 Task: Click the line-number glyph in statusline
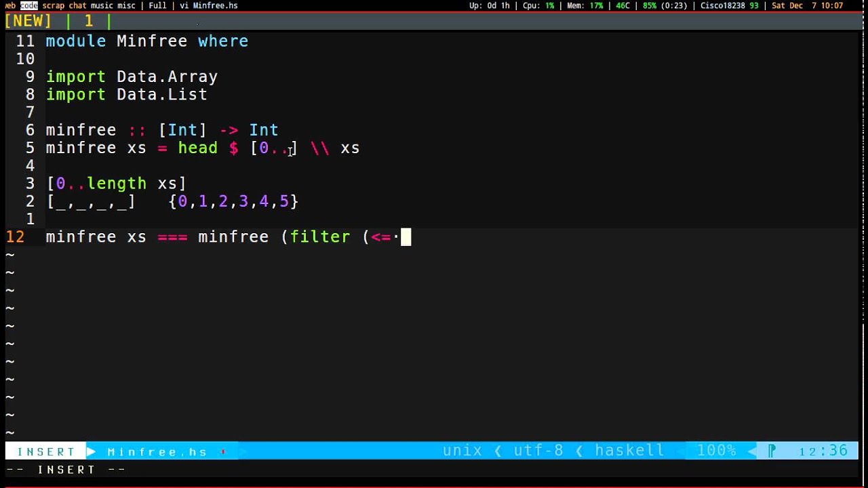pos(772,451)
